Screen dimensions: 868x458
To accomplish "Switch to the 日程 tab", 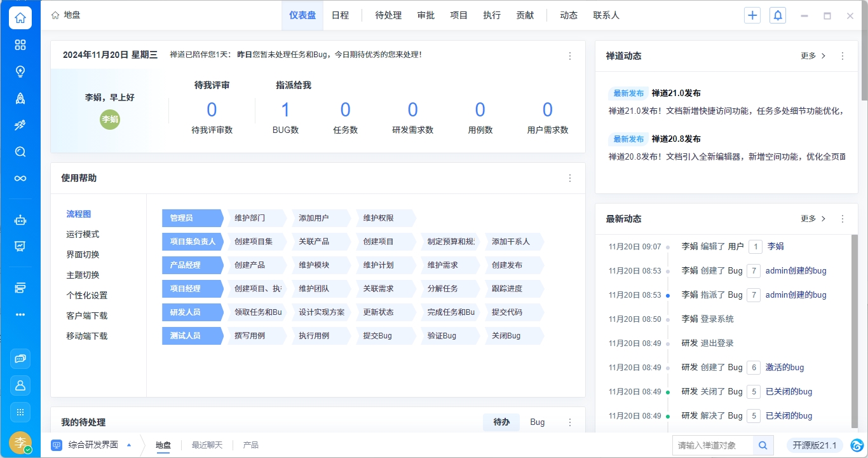I will pyautogui.click(x=340, y=15).
